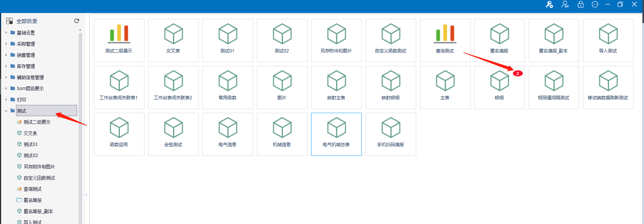The height and width of the screenshot is (224, 644).
Task: Expand the 采购管理 folder arrow
Action: 6,44
